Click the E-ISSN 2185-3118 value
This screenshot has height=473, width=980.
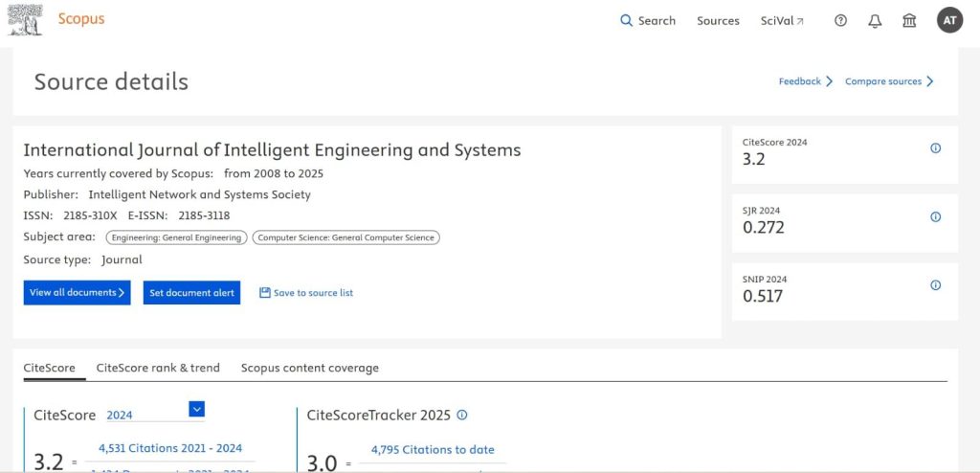point(205,215)
